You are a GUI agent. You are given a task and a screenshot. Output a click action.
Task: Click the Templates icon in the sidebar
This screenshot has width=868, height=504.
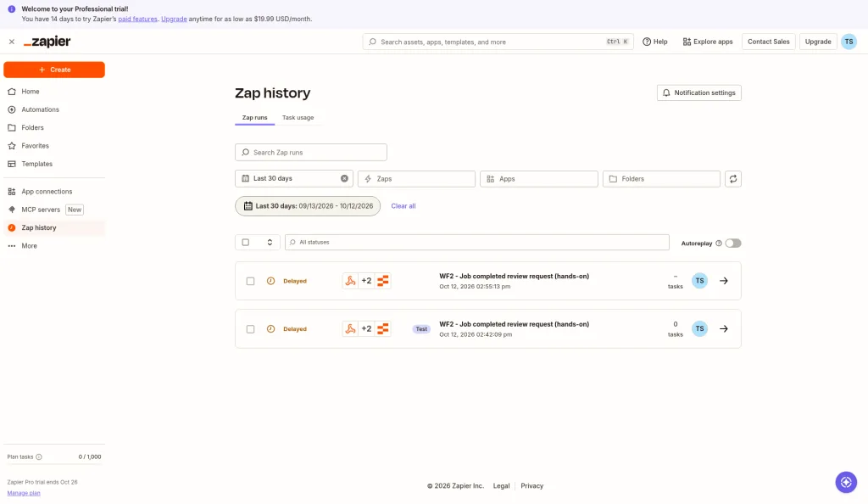tap(12, 164)
